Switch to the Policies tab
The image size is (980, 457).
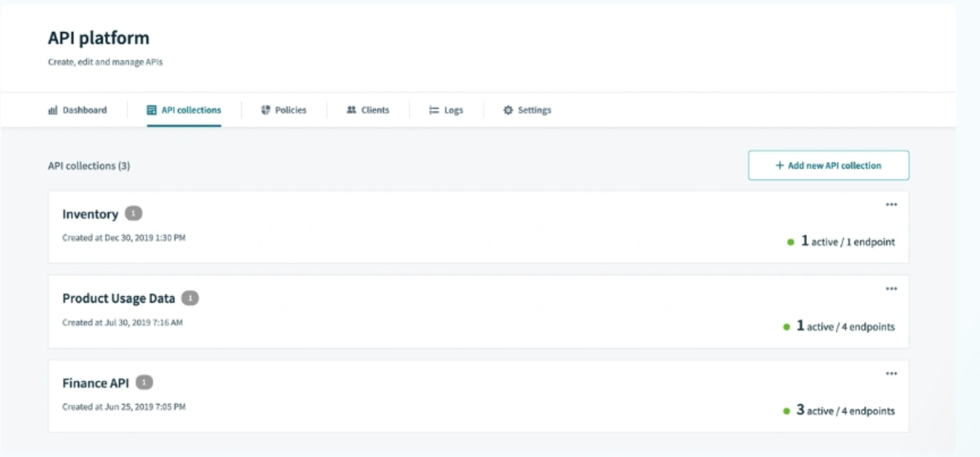click(x=283, y=110)
